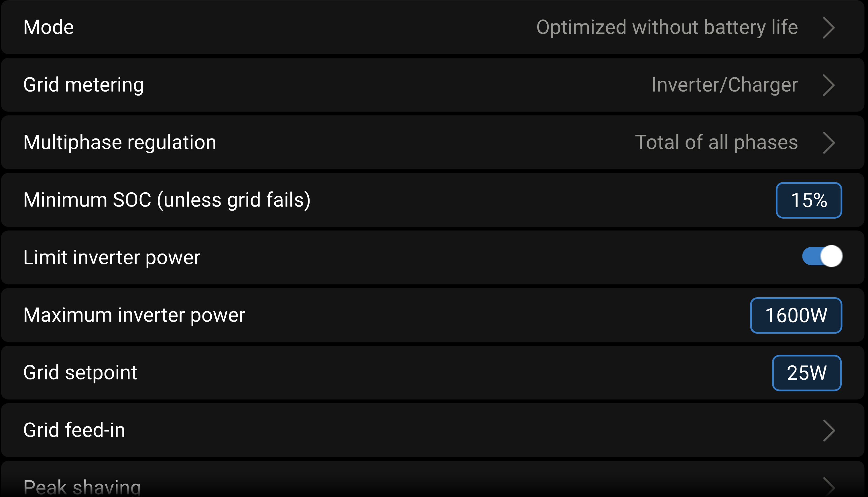Click the chevron arrow in the Mode row
This screenshot has width=868, height=497.
click(829, 27)
